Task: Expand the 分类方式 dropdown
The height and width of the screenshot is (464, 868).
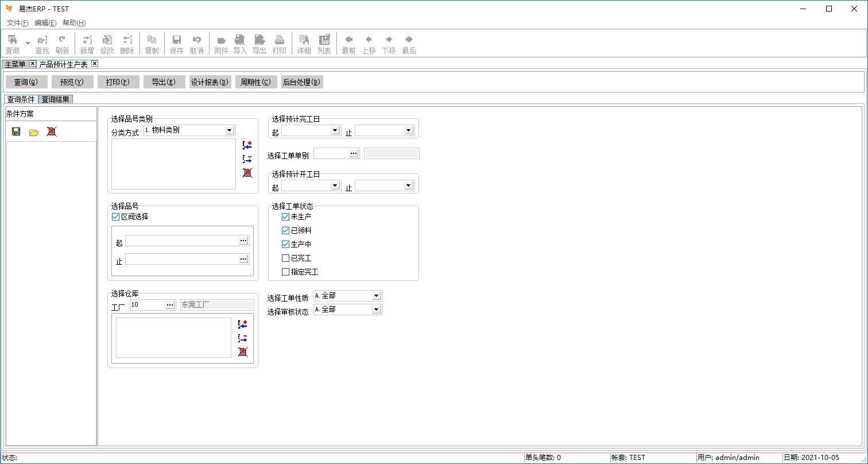Action: [230, 130]
